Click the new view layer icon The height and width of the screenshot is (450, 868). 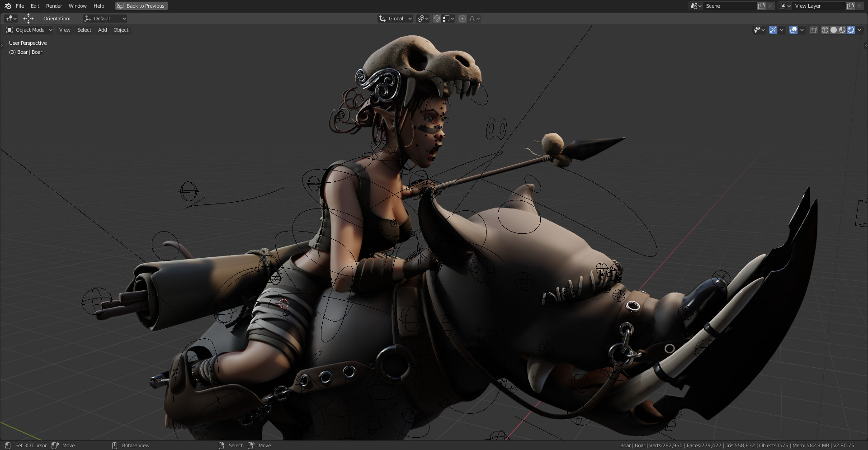pyautogui.click(x=850, y=6)
